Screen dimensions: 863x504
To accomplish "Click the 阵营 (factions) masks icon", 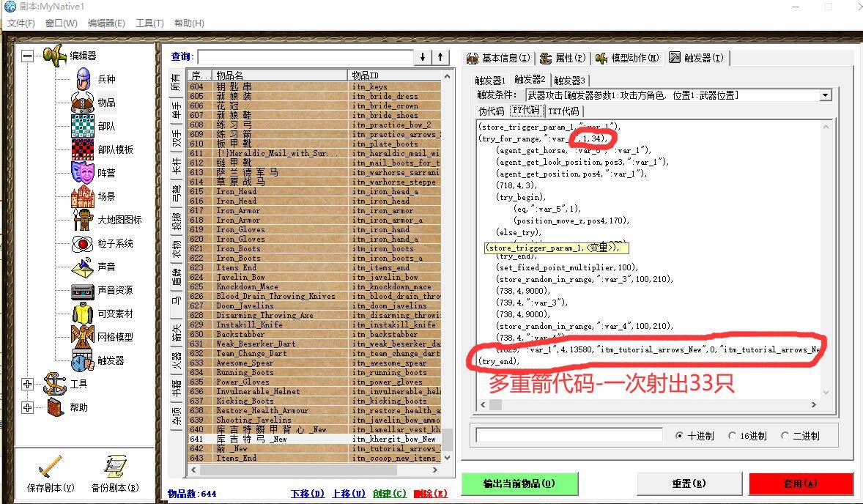I will pyautogui.click(x=84, y=172).
